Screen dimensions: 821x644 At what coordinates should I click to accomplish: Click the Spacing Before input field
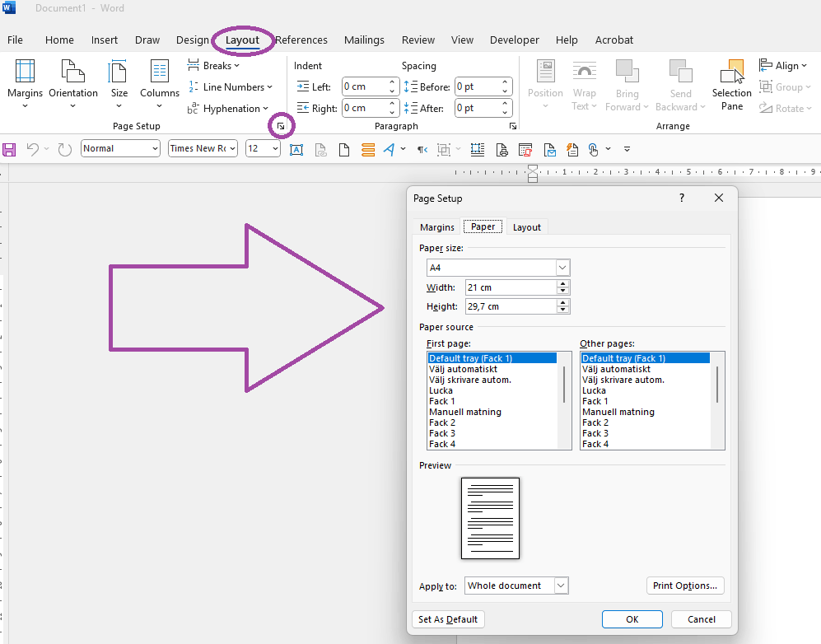click(x=478, y=86)
